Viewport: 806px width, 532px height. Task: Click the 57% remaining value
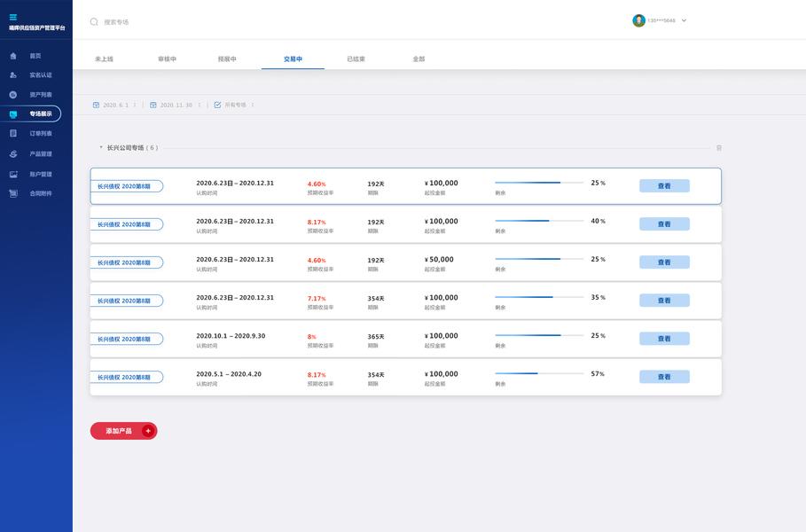pyautogui.click(x=598, y=373)
